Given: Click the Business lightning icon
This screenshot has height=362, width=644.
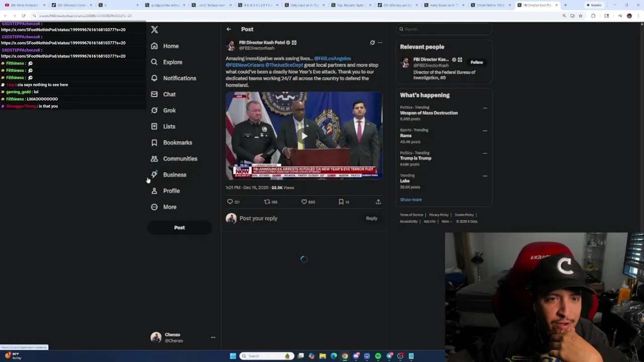Looking at the screenshot, I should [x=154, y=174].
